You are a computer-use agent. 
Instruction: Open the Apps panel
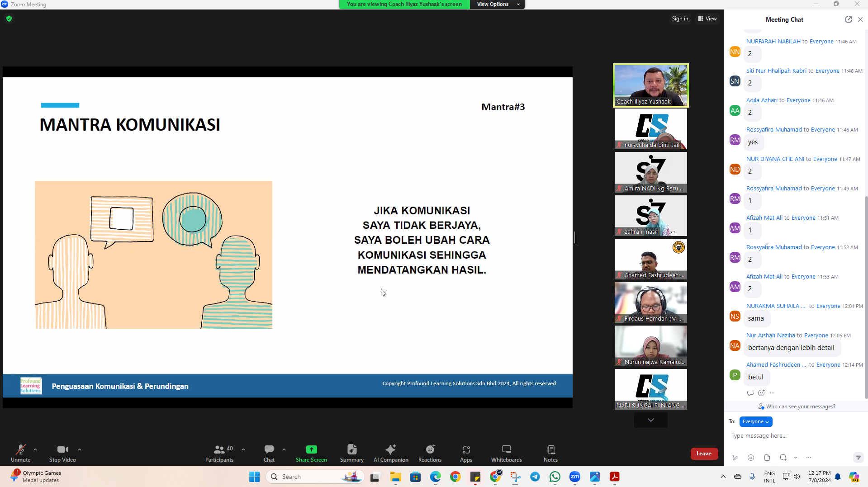[x=466, y=453]
